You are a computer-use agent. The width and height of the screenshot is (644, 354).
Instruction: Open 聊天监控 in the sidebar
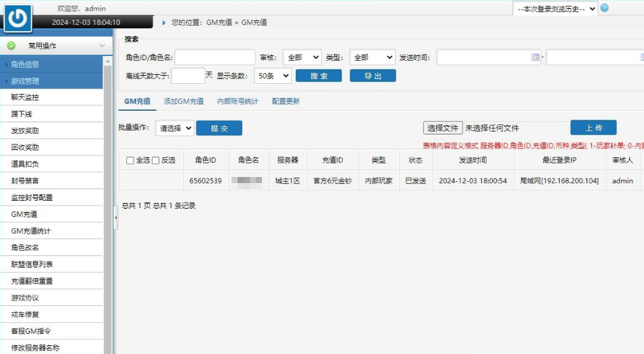pyautogui.click(x=51, y=97)
